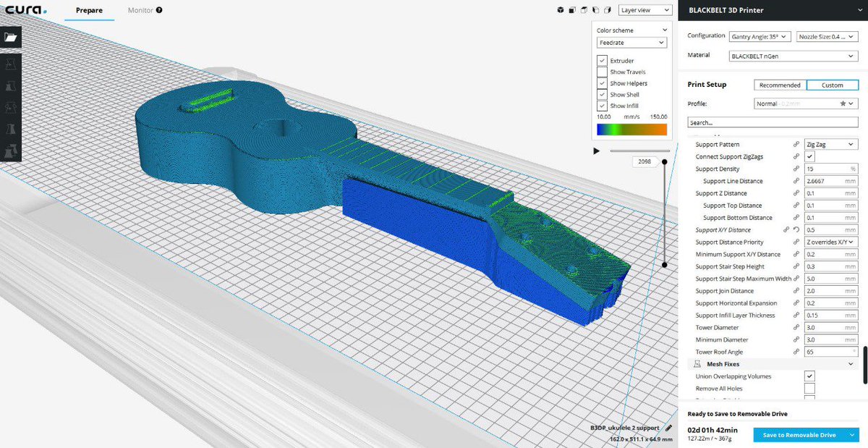Select Recommended print setup mode
Viewport: 868px width, 448px height.
[x=780, y=85]
